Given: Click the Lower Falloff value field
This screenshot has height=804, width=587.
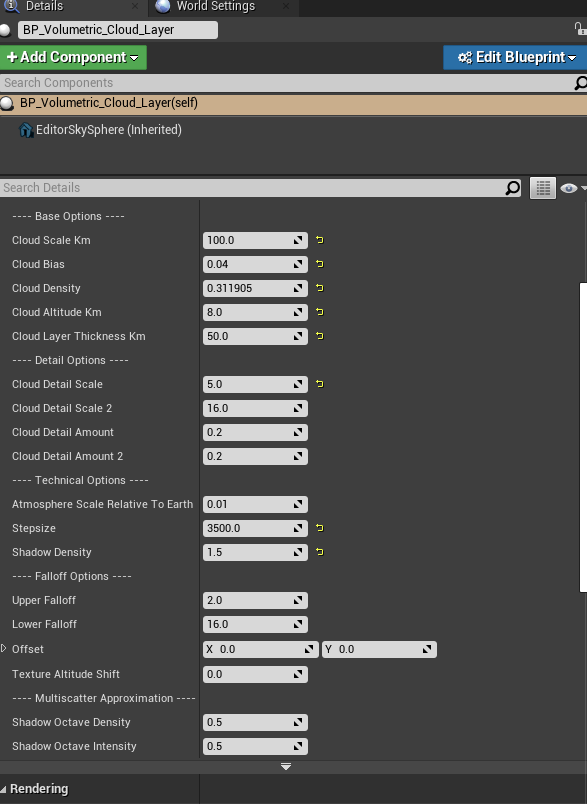Looking at the screenshot, I should click(255, 624).
